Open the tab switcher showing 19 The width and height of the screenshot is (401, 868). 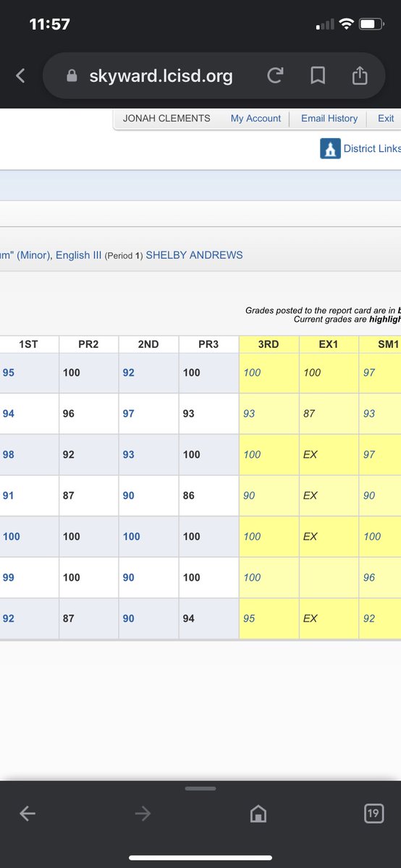click(373, 814)
